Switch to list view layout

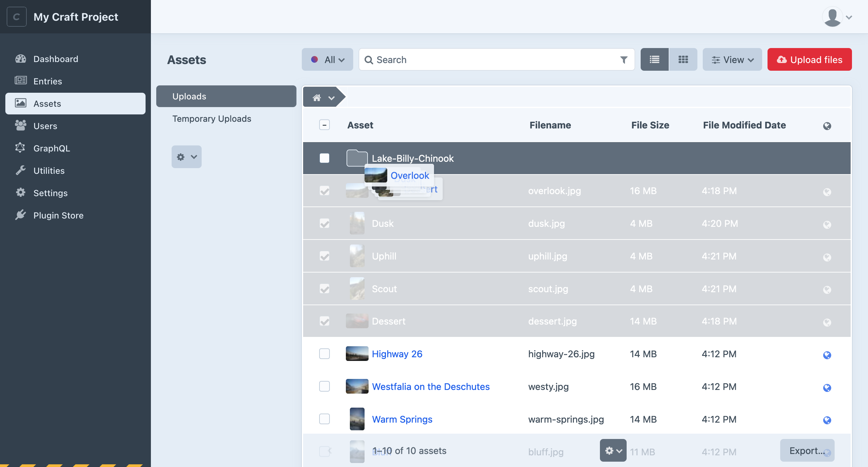tap(654, 59)
